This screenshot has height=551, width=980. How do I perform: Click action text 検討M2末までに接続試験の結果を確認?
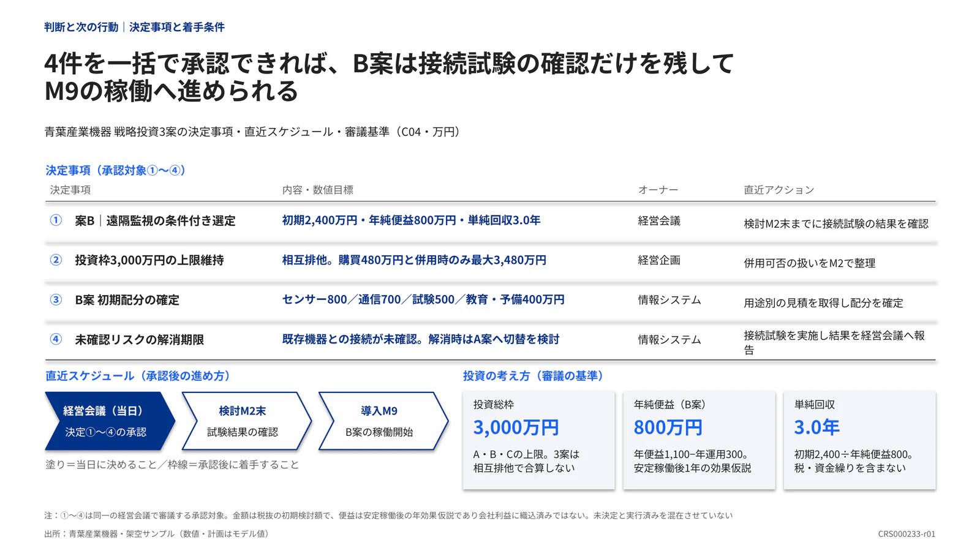(x=836, y=224)
